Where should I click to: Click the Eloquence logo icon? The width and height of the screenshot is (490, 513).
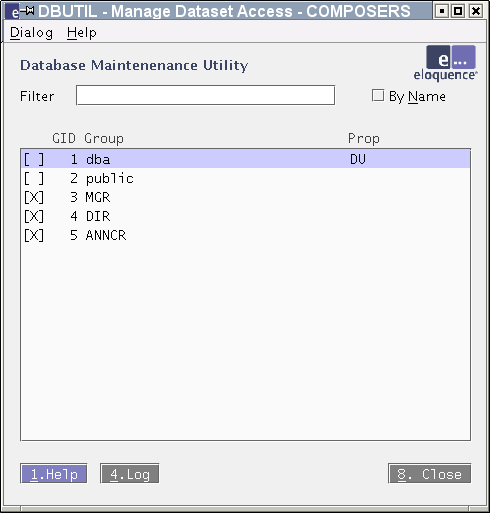[445, 63]
